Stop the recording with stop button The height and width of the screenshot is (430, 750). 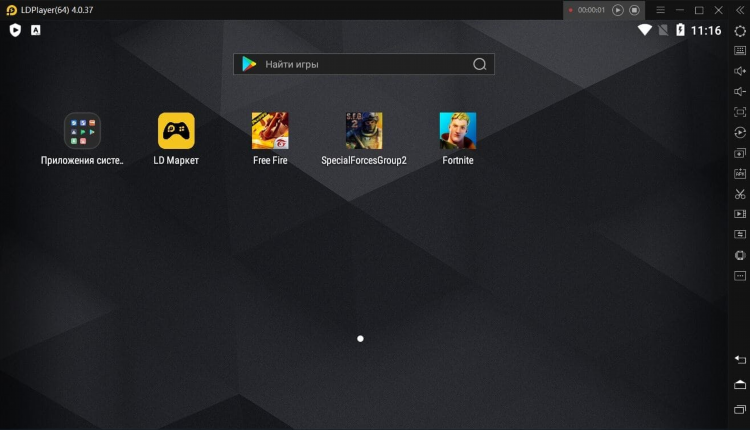point(634,10)
